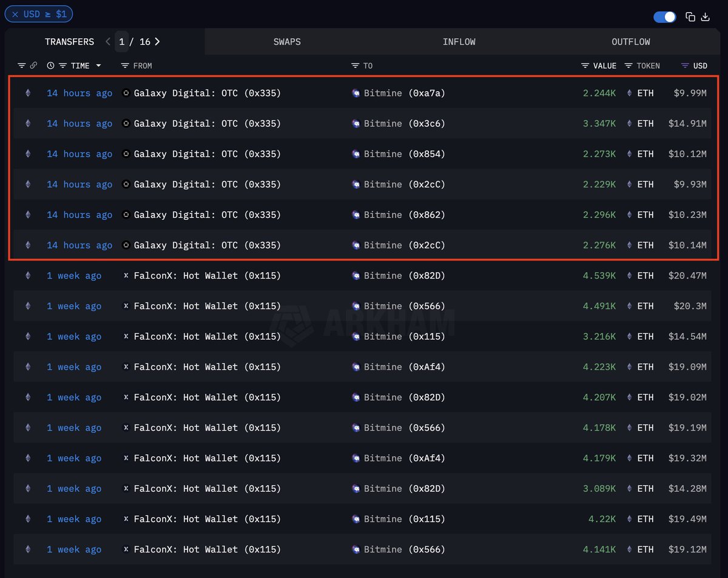This screenshot has width=728, height=578.
Task: Click Galaxy Digital logo in $14.91M row
Action: tap(126, 123)
